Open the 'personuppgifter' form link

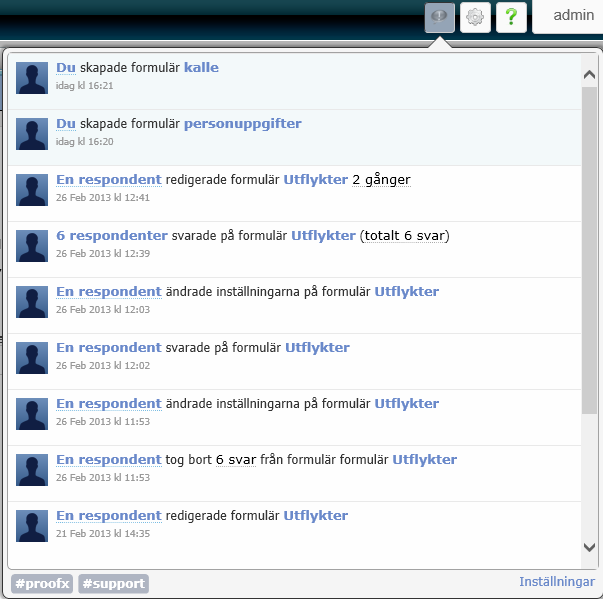(242, 123)
